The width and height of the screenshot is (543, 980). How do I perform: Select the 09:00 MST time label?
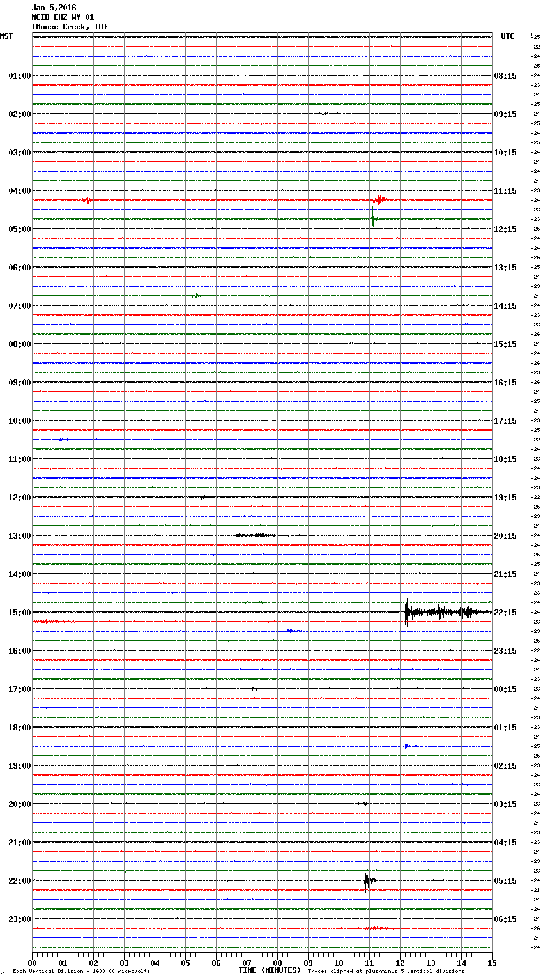[x=20, y=383]
